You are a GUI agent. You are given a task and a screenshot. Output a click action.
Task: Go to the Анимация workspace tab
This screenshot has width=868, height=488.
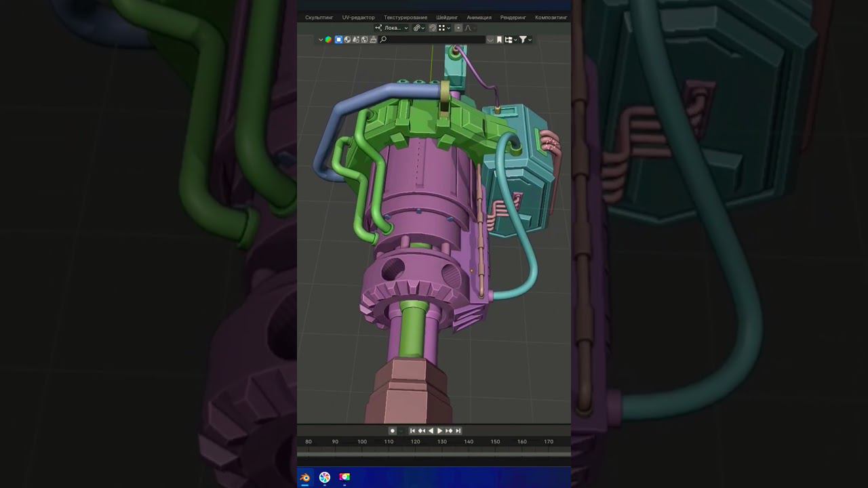(x=479, y=18)
